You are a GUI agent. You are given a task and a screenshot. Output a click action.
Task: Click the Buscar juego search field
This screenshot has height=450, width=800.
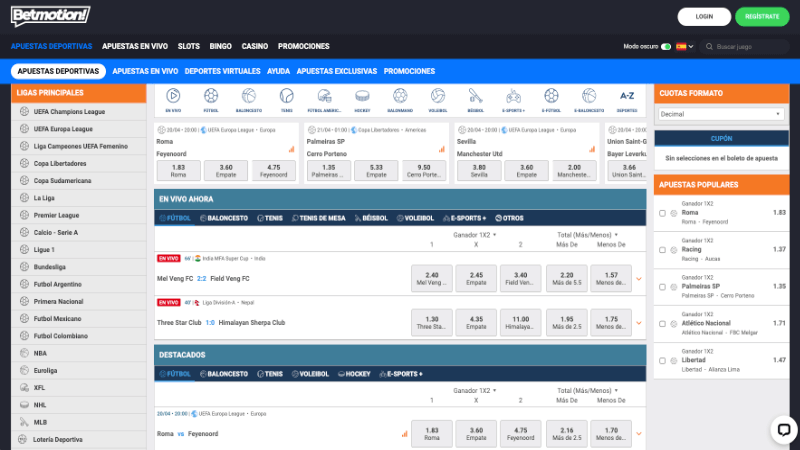tap(744, 46)
